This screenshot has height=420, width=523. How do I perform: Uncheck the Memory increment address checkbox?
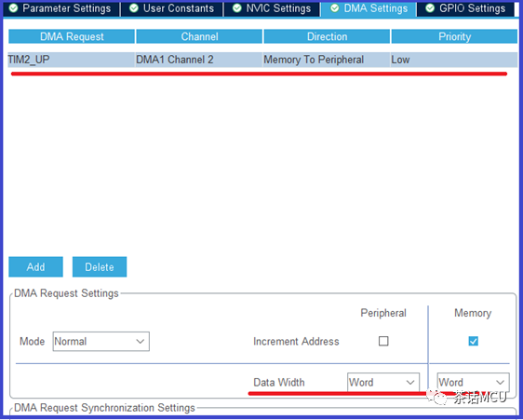473,341
